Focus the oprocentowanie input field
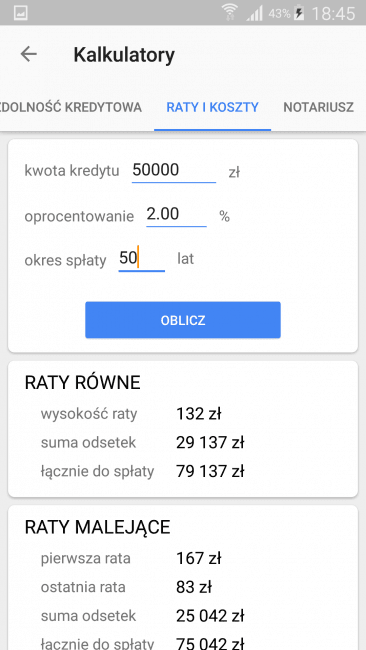This screenshot has width=366, height=650. [x=176, y=215]
